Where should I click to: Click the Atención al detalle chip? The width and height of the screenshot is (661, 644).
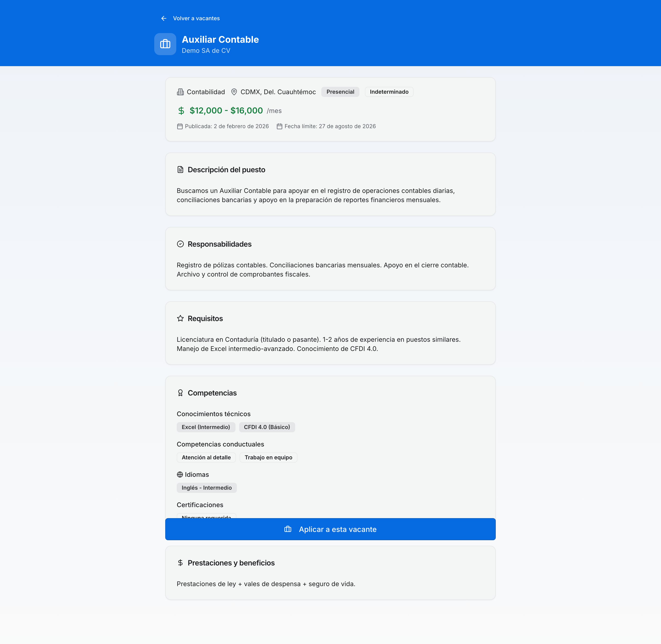pyautogui.click(x=206, y=458)
